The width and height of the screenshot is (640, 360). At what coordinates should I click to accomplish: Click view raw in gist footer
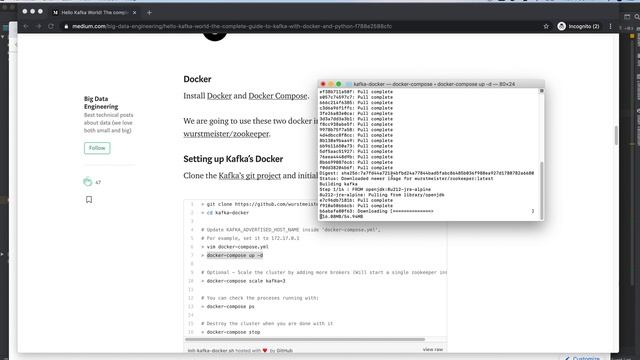click(x=433, y=350)
